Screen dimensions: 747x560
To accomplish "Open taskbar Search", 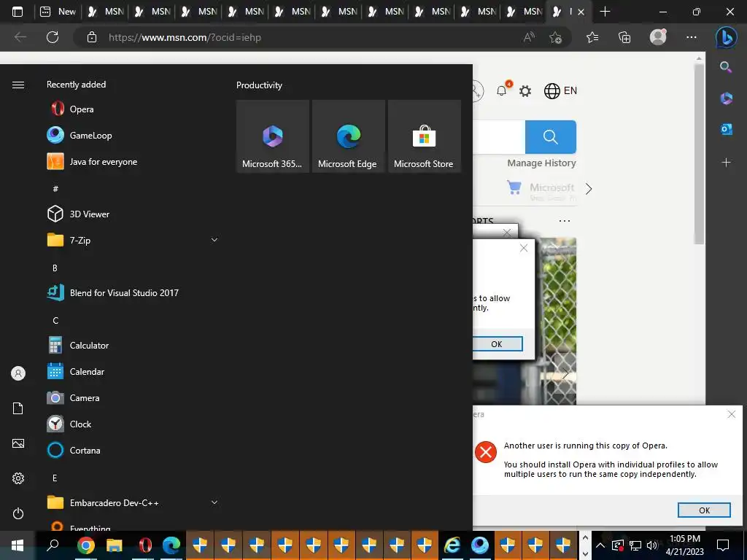I will pos(53,545).
